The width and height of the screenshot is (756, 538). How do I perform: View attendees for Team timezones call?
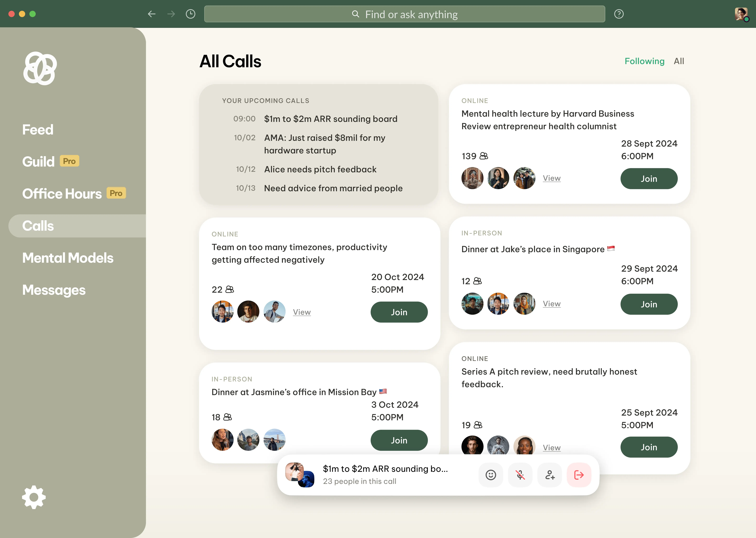302,312
